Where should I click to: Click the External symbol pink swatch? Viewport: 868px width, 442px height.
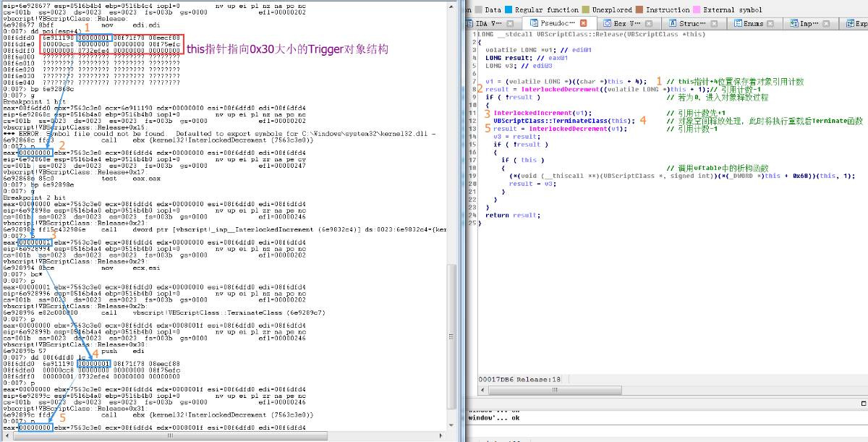pos(696,10)
